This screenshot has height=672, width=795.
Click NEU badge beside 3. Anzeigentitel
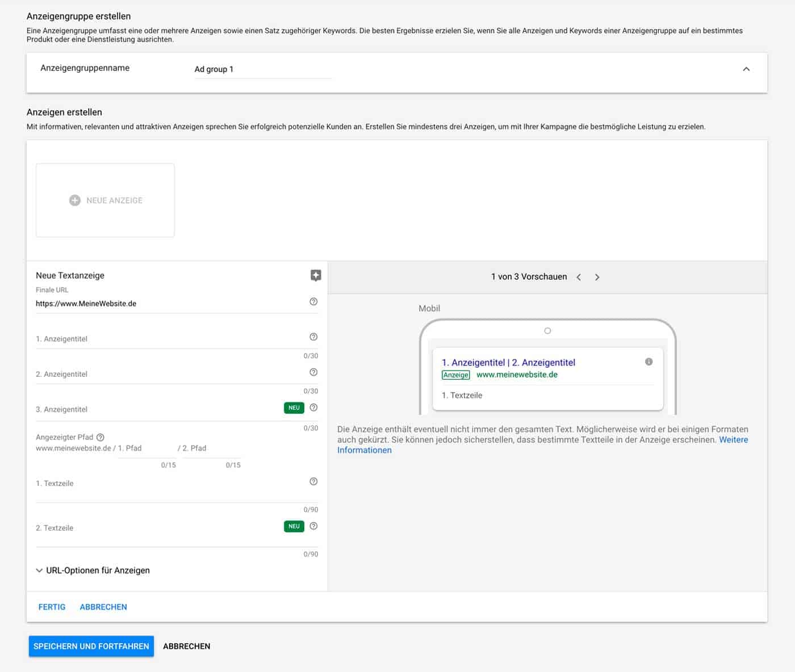[x=294, y=408]
